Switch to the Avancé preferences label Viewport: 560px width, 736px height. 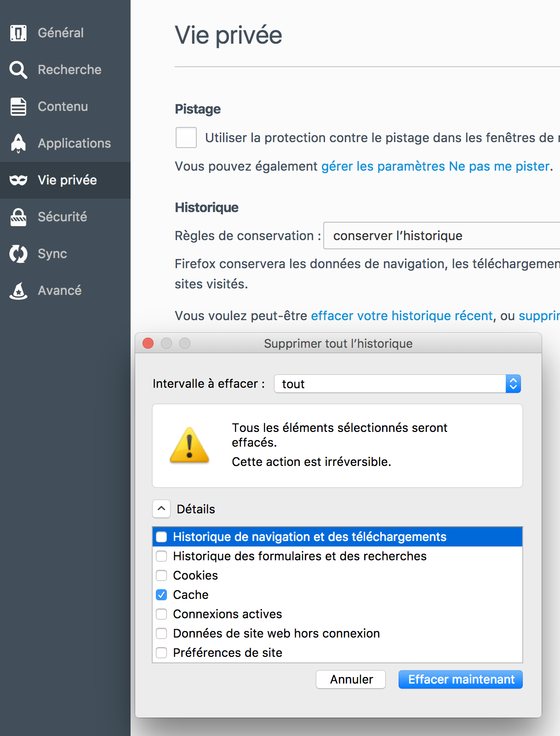[x=60, y=290]
